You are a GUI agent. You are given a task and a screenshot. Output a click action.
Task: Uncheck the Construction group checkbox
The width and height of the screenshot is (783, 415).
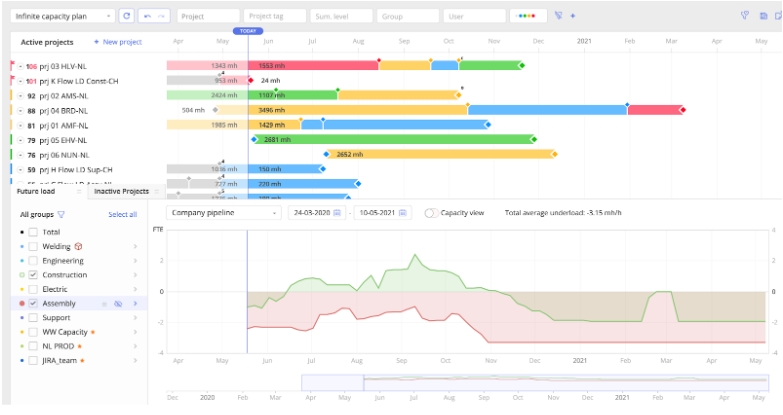click(x=33, y=274)
